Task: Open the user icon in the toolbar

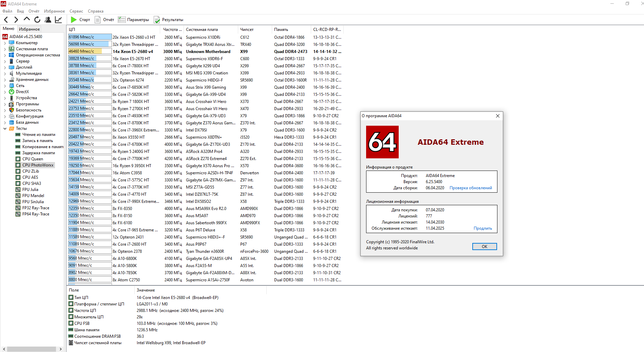Action: (48, 20)
